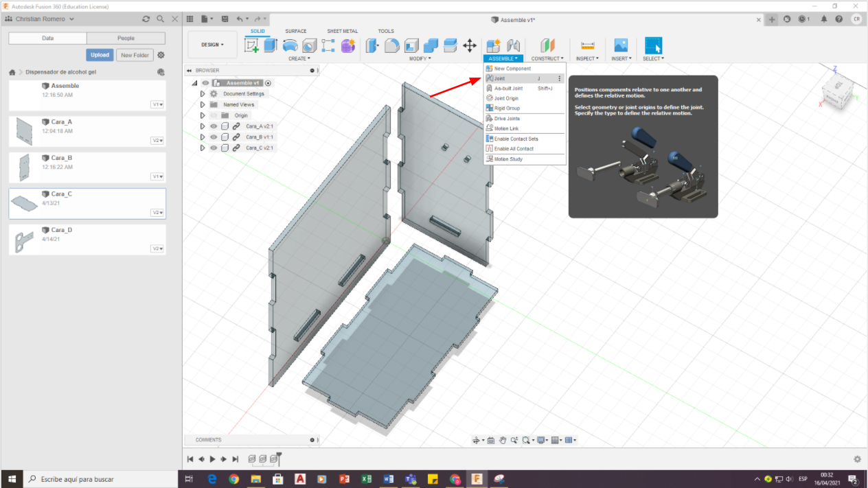This screenshot has height=488, width=868.
Task: Choose Joint from Assemble menu
Action: 524,78
